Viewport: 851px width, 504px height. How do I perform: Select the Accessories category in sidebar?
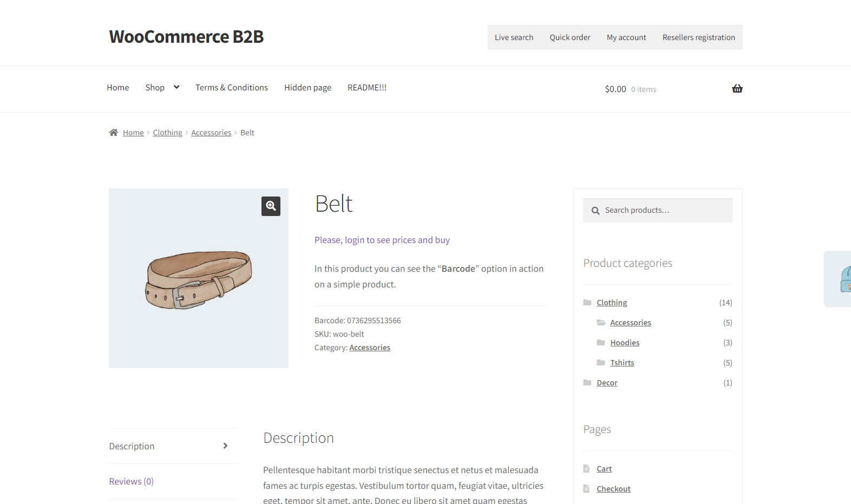(x=630, y=323)
